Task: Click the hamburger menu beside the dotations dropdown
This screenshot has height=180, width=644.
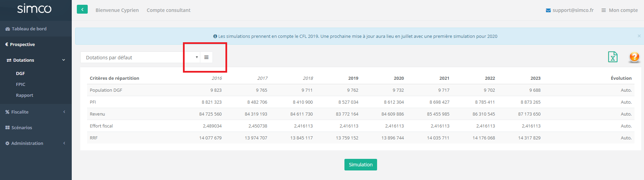Action: pos(206,58)
